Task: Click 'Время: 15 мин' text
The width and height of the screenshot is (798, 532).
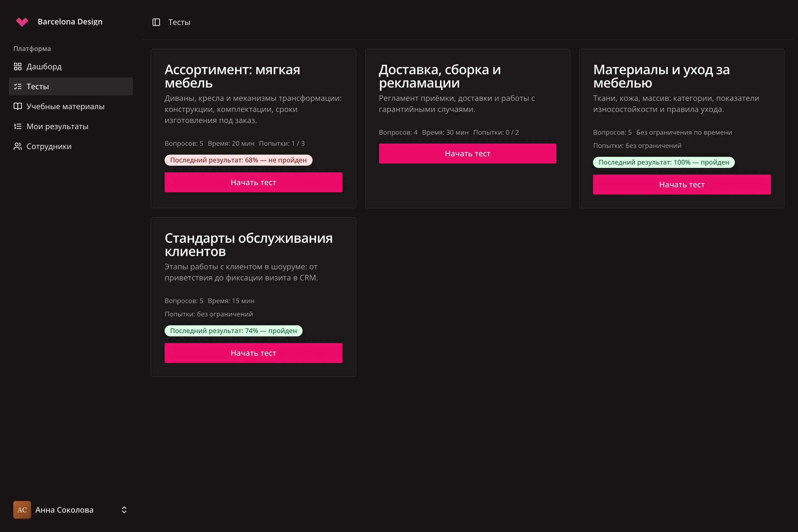Action: click(x=231, y=301)
